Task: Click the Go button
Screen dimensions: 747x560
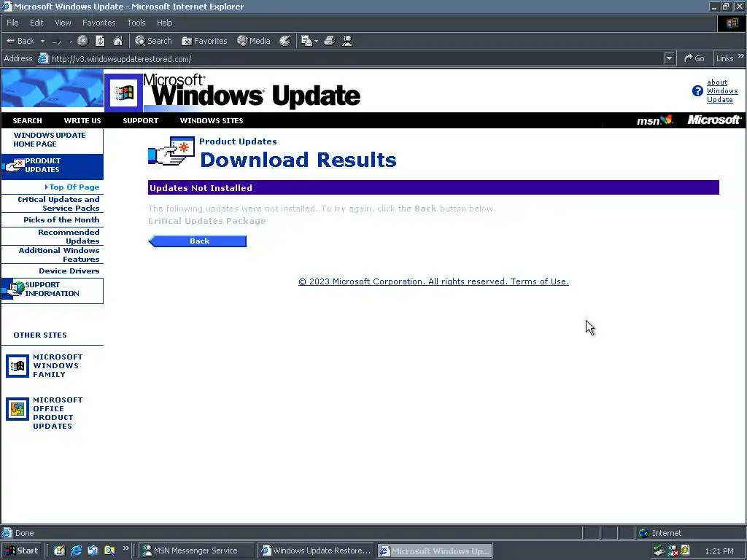Action: (x=694, y=58)
